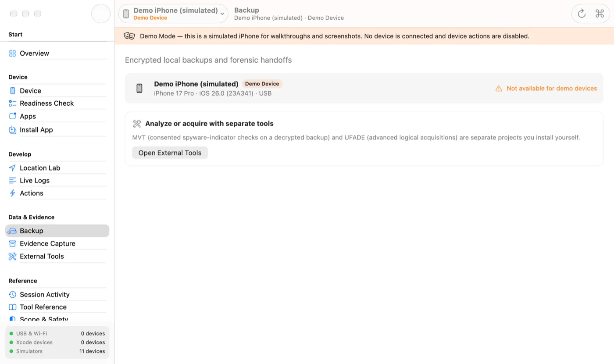Image resolution: width=614 pixels, height=364 pixels.
Task: Click the Tool Reference book icon
Action: (12, 307)
